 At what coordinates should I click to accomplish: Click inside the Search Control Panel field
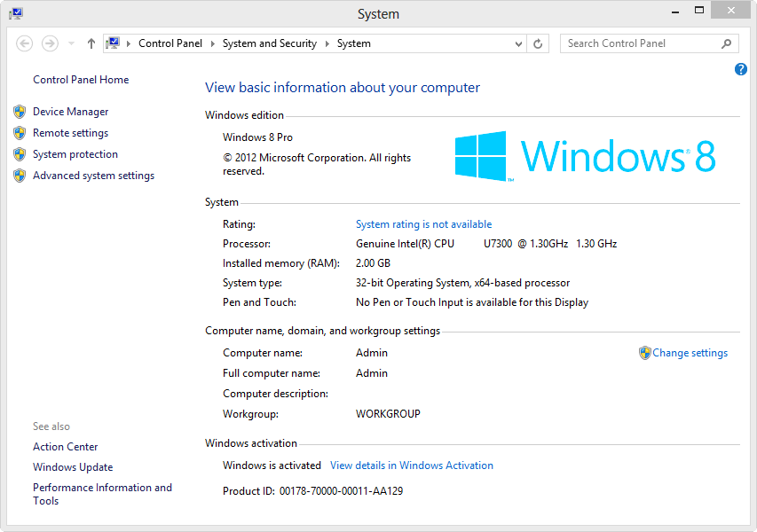point(639,43)
